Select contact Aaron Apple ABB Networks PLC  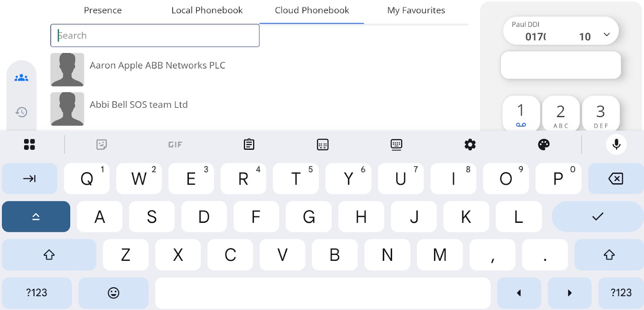click(157, 66)
